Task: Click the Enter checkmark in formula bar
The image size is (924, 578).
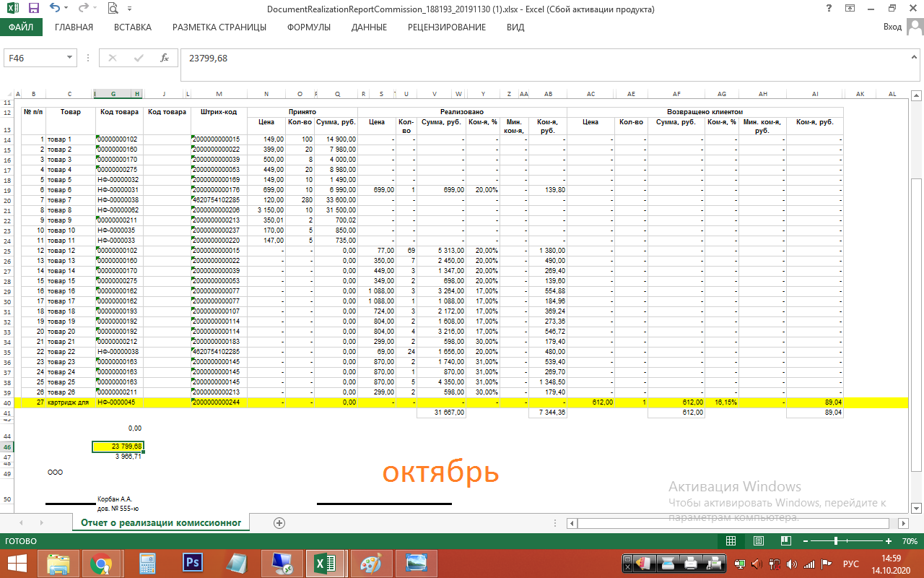Action: click(139, 58)
